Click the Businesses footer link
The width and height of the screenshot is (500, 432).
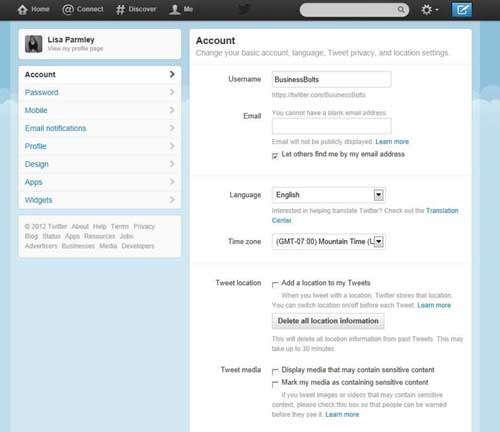(x=78, y=246)
